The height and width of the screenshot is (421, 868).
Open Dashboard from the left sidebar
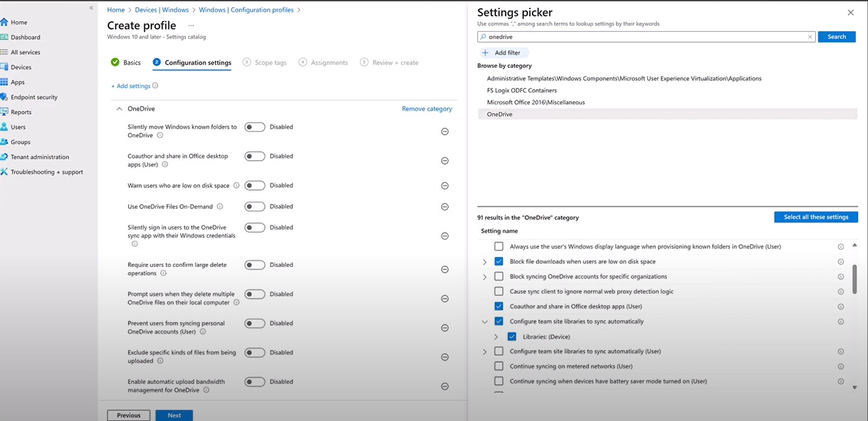[x=24, y=36]
